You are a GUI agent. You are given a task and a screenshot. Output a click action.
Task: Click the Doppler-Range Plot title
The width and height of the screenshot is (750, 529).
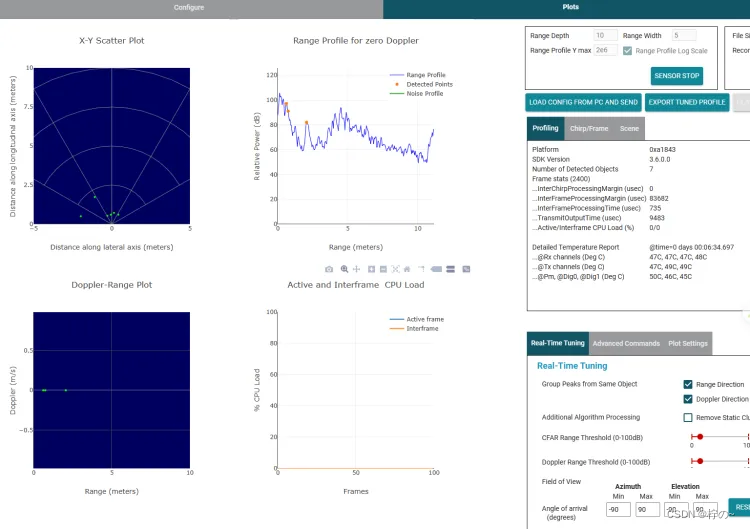111,285
